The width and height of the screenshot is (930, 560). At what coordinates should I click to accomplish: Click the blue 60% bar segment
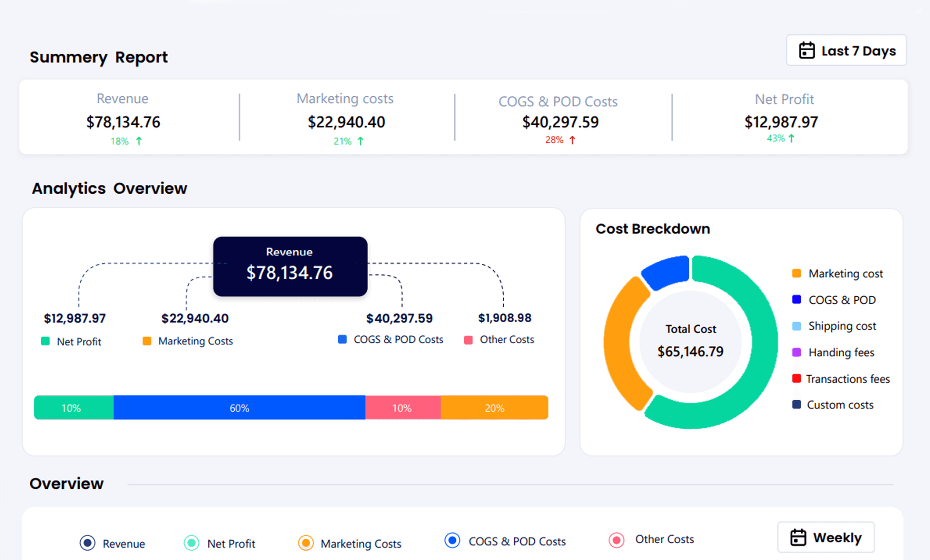239,408
